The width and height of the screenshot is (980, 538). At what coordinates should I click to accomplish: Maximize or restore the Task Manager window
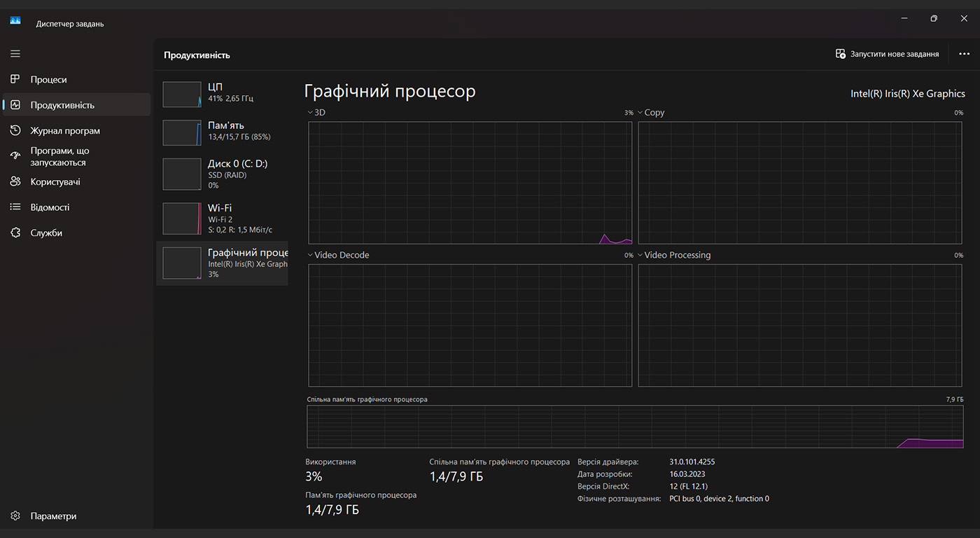(934, 18)
